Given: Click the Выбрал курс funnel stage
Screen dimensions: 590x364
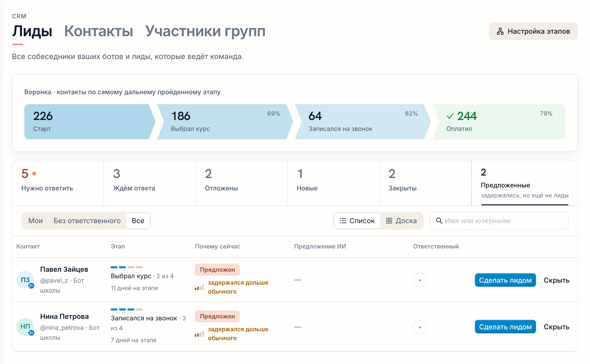Looking at the screenshot, I should pos(225,122).
